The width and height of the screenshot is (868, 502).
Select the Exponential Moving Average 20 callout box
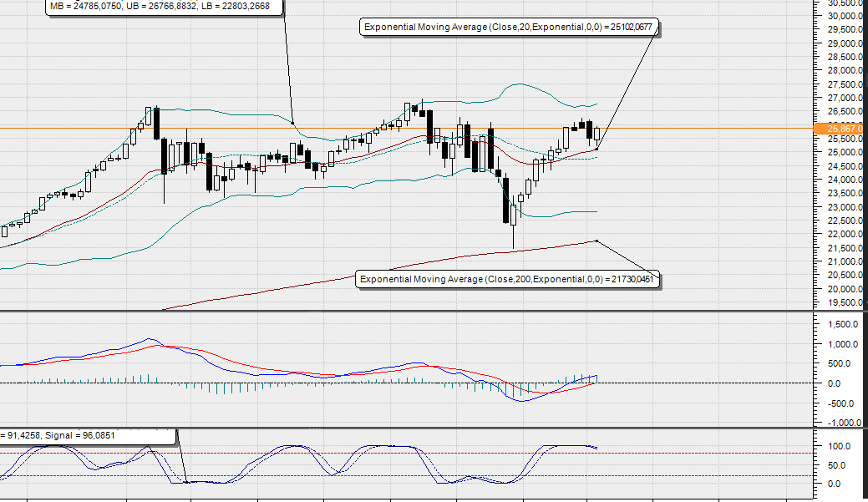pos(510,27)
